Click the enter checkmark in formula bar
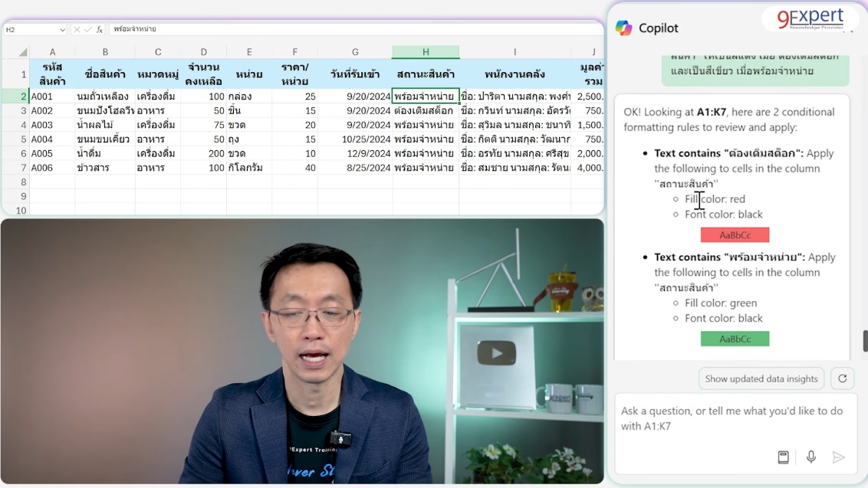The height and width of the screenshot is (488, 868). (x=87, y=29)
